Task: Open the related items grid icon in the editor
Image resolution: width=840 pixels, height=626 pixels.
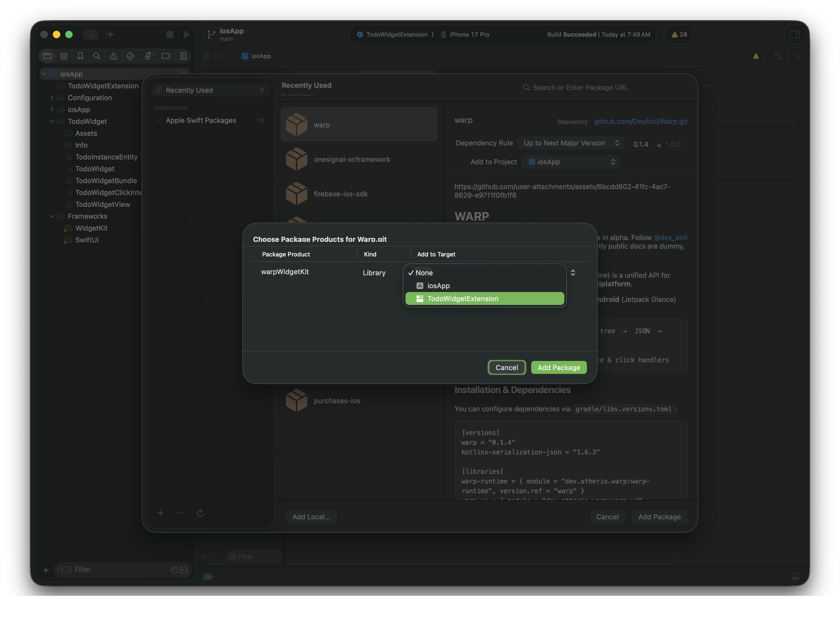Action: 206,56
